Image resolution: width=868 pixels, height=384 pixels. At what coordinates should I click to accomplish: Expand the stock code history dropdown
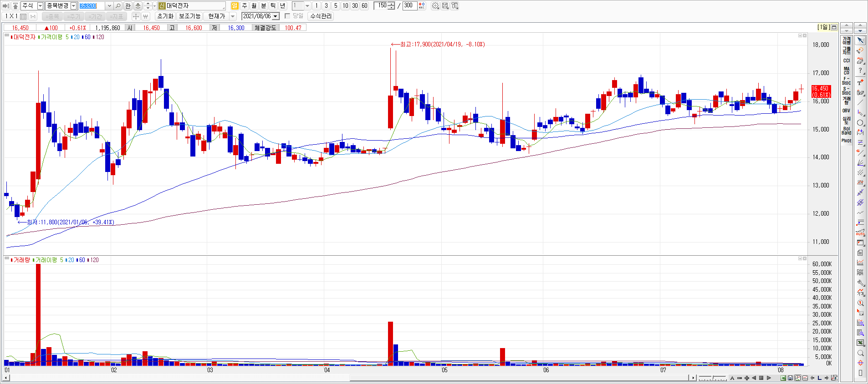point(109,5)
